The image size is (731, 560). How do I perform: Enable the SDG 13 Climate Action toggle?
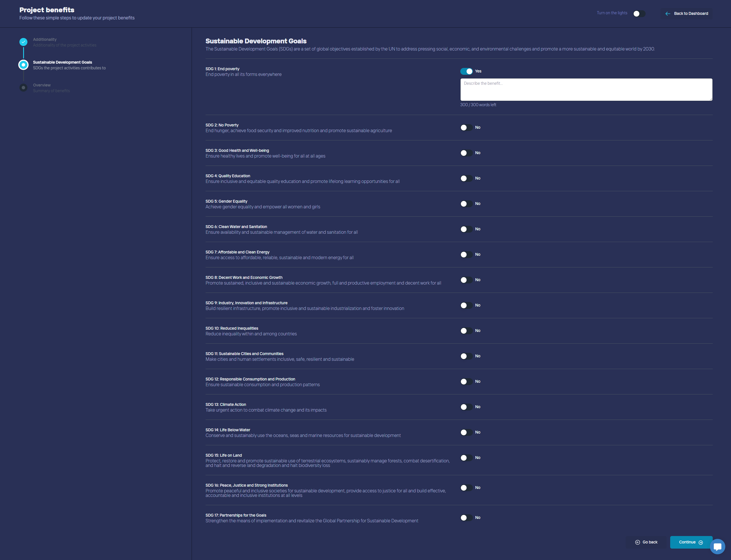[466, 407]
